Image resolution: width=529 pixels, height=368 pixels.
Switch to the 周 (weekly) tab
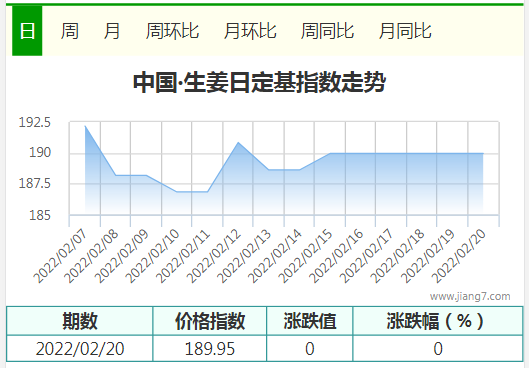click(x=70, y=31)
